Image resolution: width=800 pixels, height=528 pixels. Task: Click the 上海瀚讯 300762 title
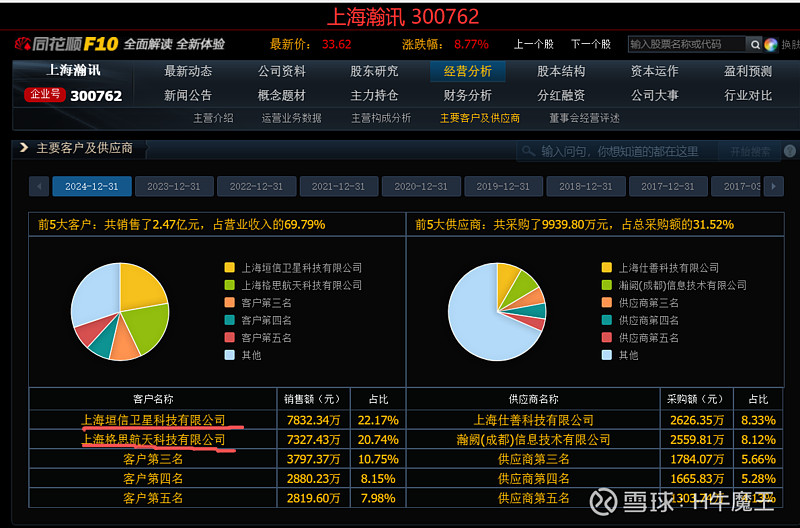[403, 17]
